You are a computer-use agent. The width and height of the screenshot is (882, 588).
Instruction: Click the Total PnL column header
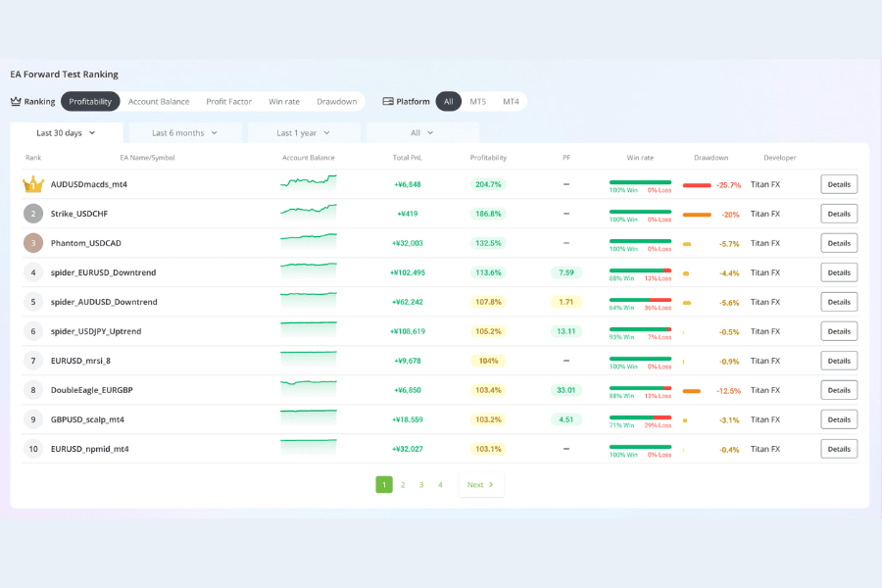(x=408, y=158)
